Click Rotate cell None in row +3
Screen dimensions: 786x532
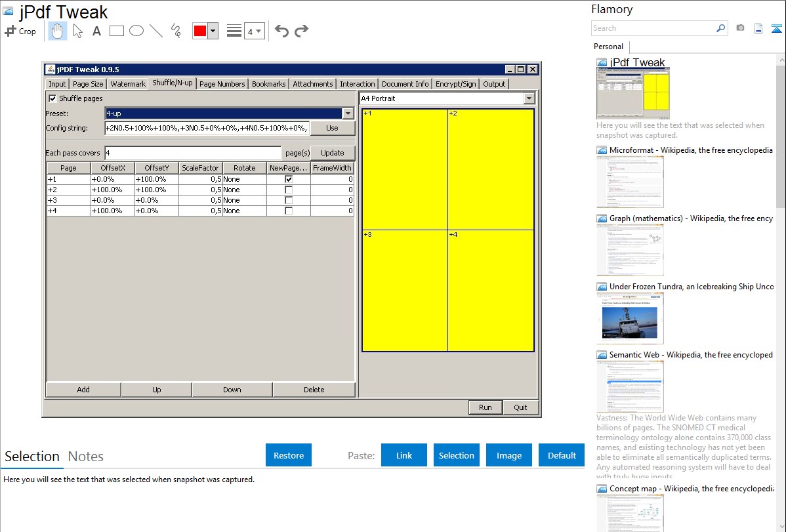[245, 200]
